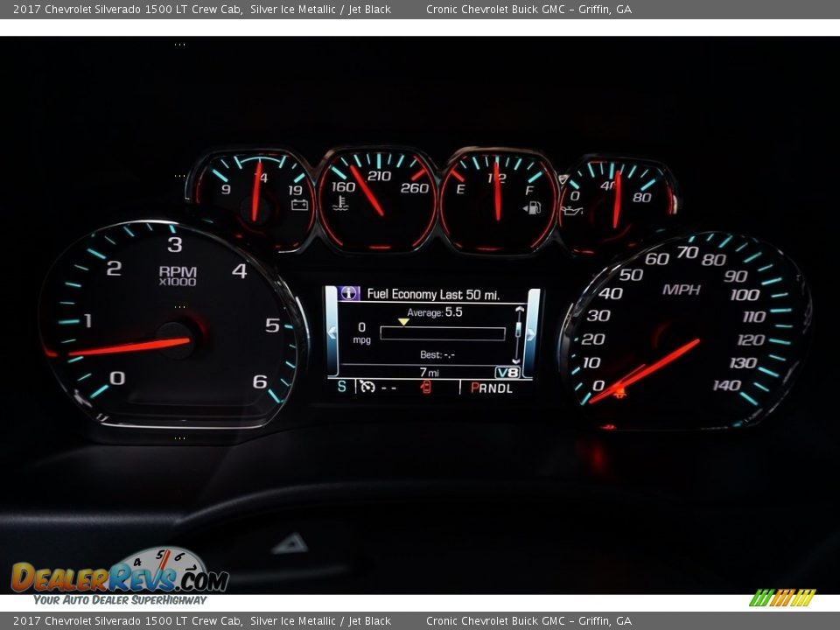Screen dimensions: 840x630
Task: Click the battery voltage gauge icon
Action: 299,205
